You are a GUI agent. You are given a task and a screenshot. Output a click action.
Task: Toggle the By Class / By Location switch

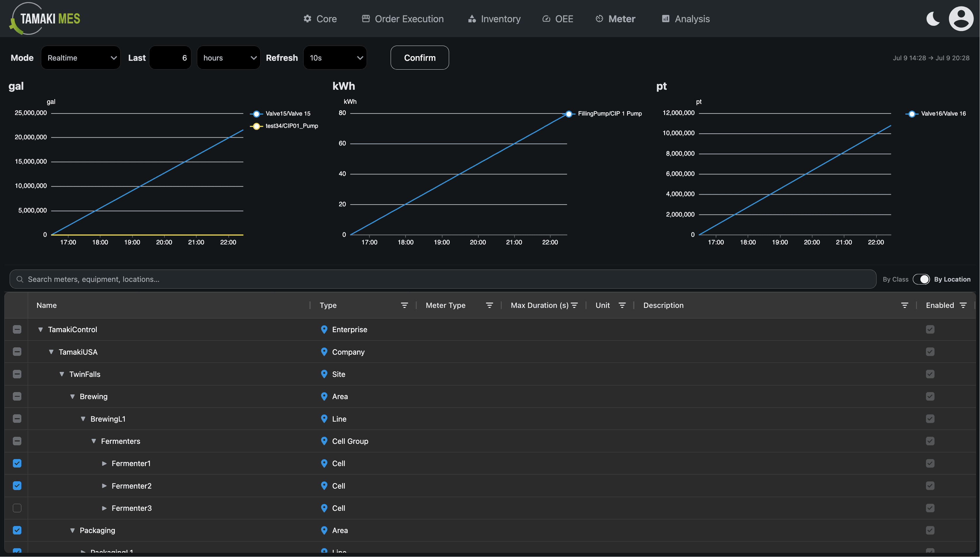[x=921, y=279]
